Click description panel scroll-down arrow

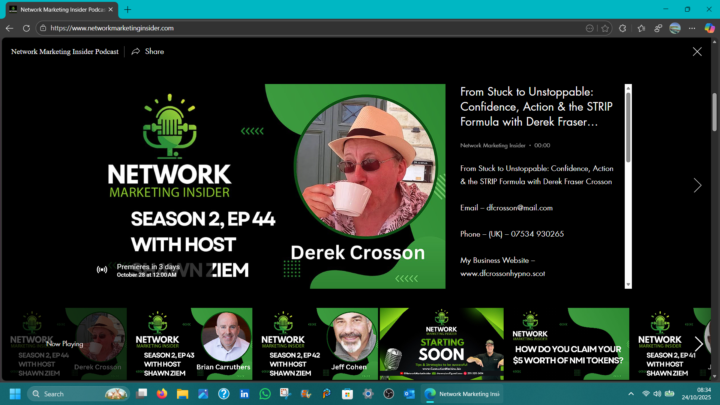pyautogui.click(x=628, y=285)
